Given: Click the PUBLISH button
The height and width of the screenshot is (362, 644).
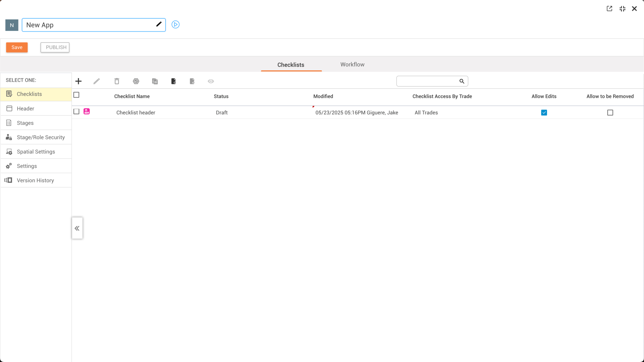Looking at the screenshot, I should pos(55,47).
